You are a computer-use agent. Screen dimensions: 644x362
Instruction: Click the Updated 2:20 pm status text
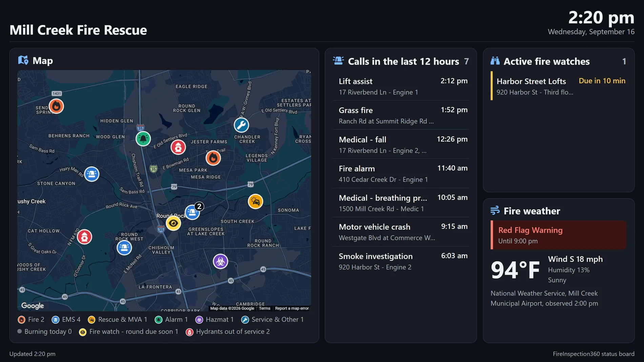tap(33, 354)
